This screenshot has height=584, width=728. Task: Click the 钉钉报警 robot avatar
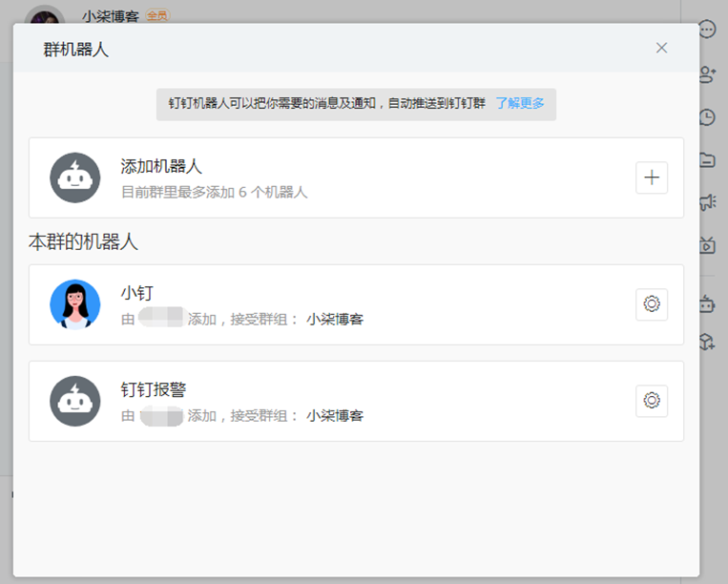[75, 401]
